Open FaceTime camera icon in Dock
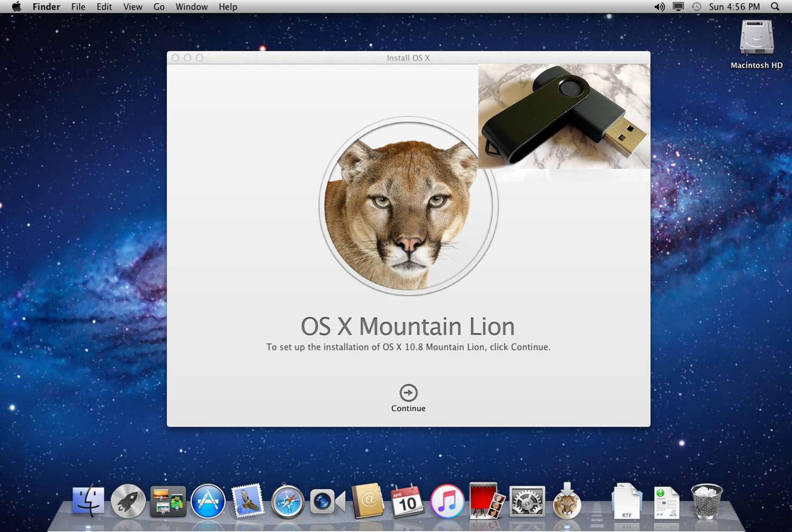This screenshot has width=792, height=532. point(327,501)
